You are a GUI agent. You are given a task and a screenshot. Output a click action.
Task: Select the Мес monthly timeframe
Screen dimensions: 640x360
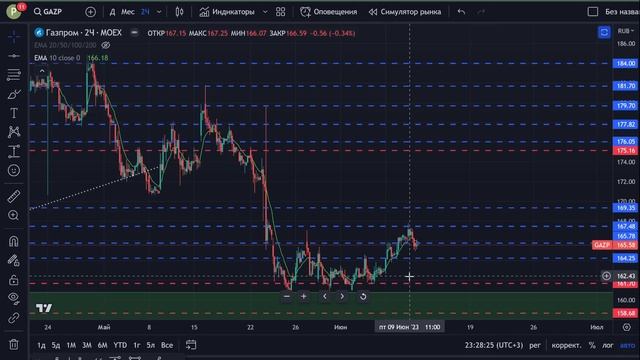coord(128,12)
